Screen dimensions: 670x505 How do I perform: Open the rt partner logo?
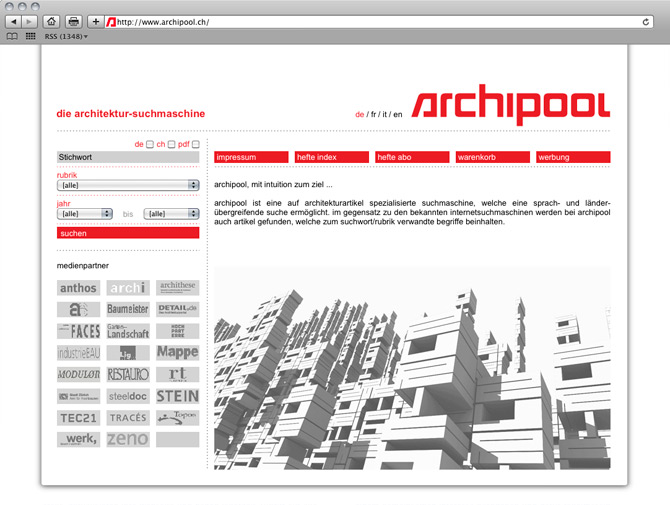[x=177, y=375]
